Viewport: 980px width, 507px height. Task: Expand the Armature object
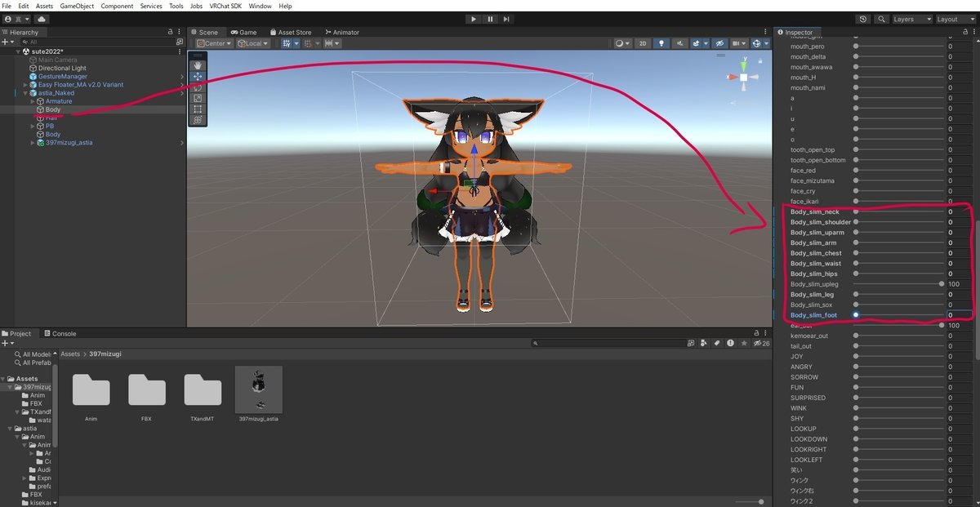[x=33, y=101]
